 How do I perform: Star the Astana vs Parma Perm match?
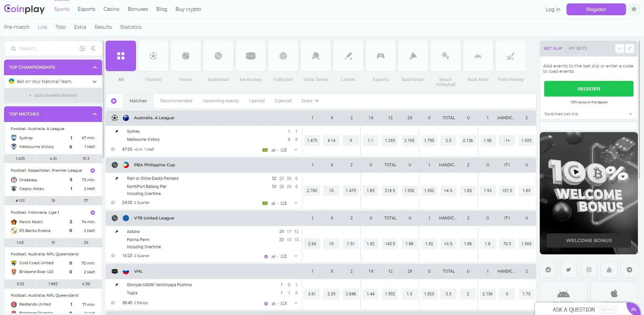[113, 256]
